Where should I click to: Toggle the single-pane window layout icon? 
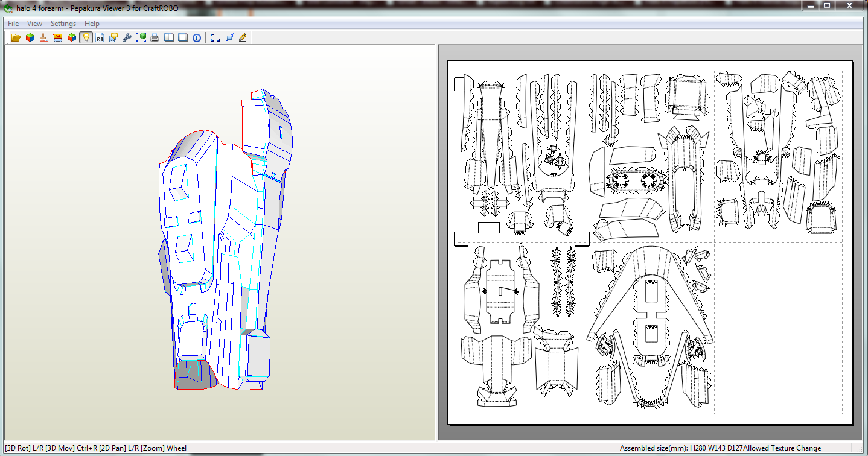[182, 37]
